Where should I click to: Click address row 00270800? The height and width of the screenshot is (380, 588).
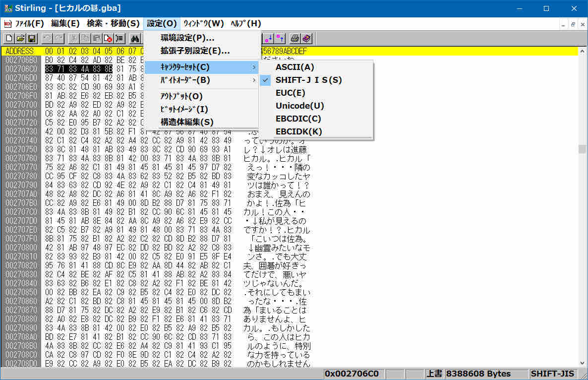click(x=21, y=248)
